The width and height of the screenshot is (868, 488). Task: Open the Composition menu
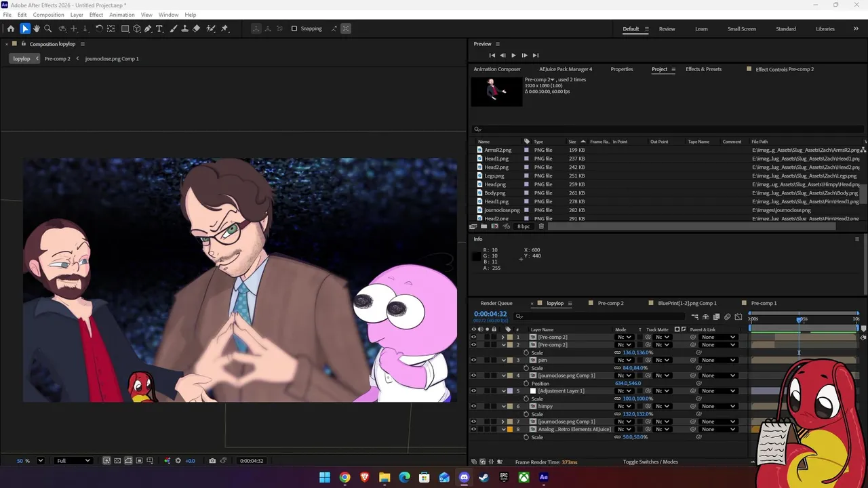click(49, 15)
